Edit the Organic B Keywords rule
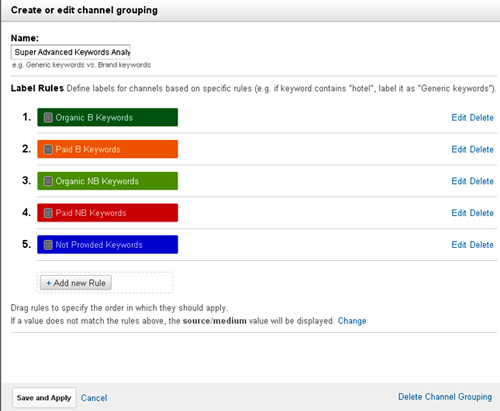The image size is (500, 411). click(x=459, y=118)
